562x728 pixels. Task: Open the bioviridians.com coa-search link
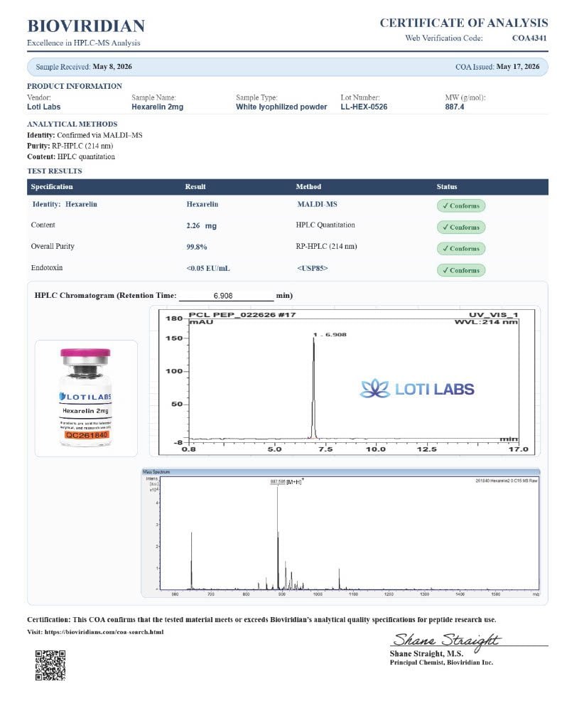(x=104, y=632)
